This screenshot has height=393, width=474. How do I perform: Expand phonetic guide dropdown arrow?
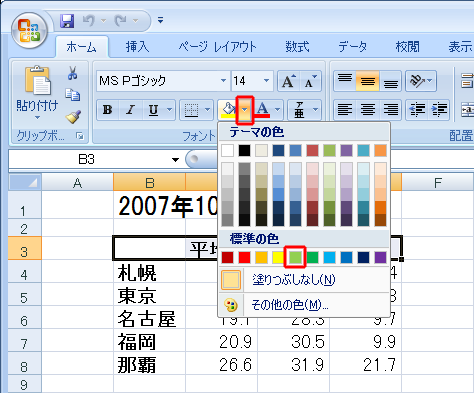coord(316,110)
